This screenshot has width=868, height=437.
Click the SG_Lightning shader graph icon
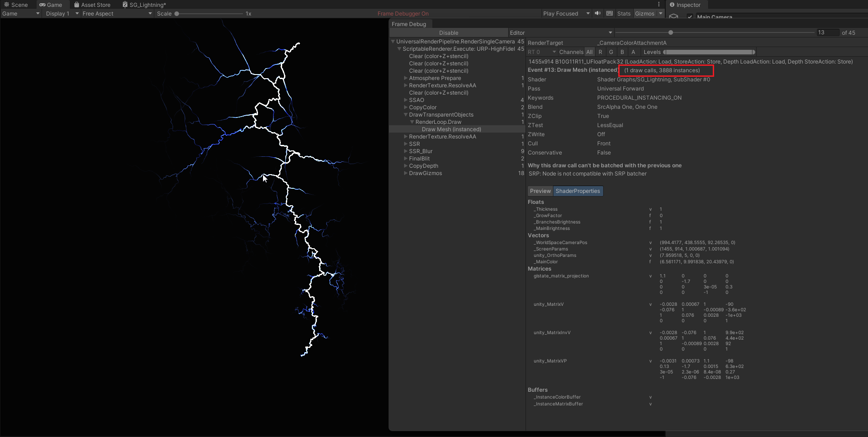[x=125, y=5]
